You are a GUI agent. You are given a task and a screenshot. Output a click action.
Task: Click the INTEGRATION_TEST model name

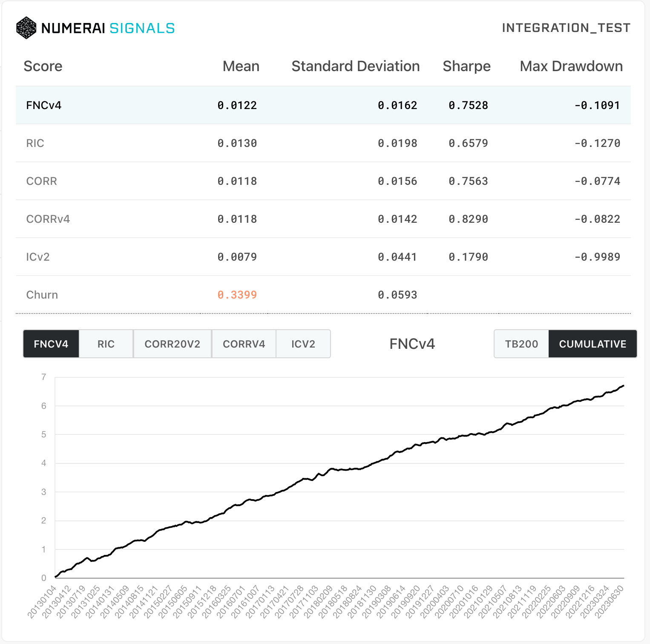click(566, 28)
